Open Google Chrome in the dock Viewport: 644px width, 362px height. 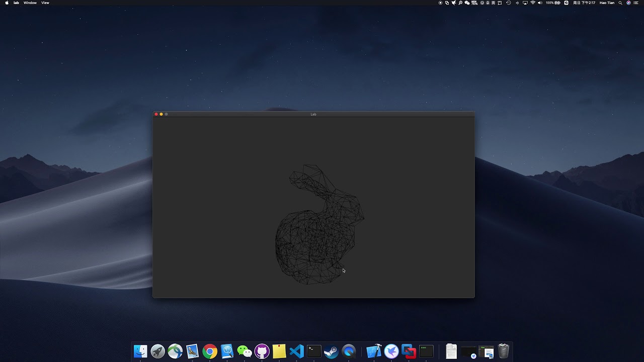pos(210,351)
